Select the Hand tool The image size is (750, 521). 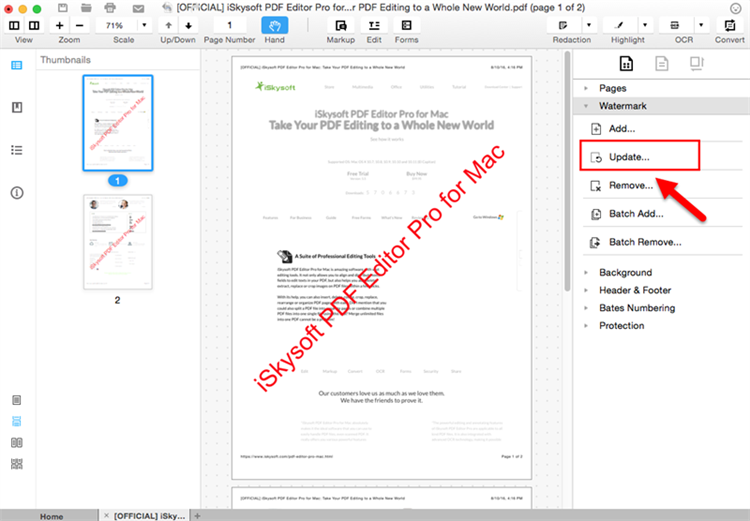tap(275, 25)
